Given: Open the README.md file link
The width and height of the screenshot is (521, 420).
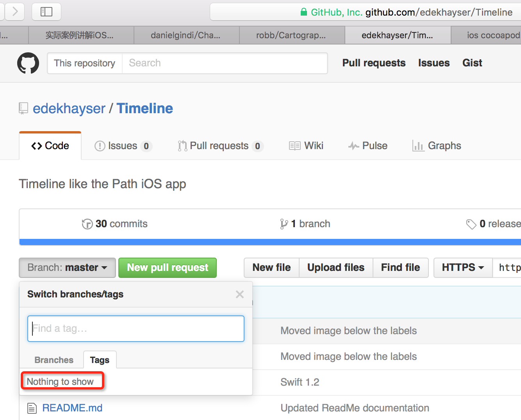Looking at the screenshot, I should click(x=72, y=408).
